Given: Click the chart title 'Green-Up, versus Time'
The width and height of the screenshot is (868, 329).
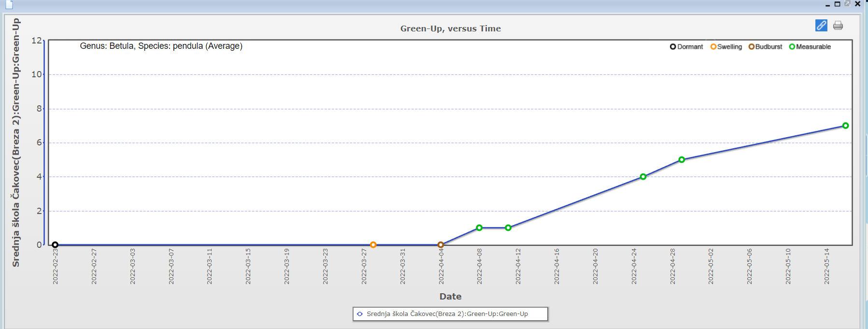Looking at the screenshot, I should point(450,29).
